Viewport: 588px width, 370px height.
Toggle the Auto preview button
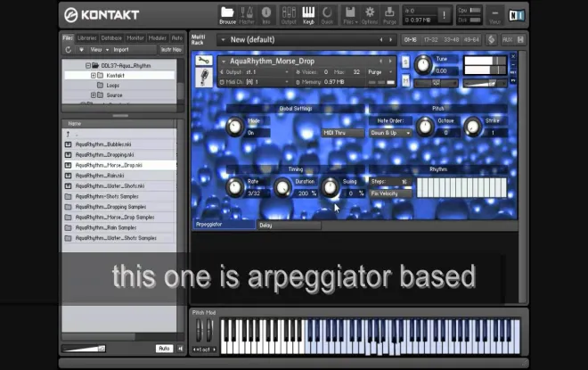click(164, 349)
